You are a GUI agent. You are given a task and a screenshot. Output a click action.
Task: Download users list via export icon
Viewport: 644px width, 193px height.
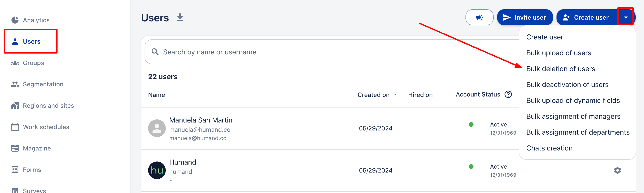pos(180,17)
